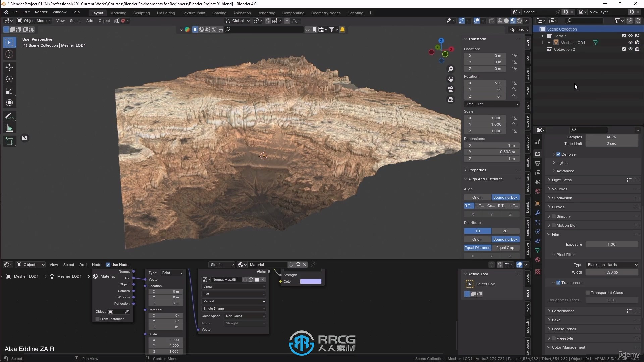Open the viewport Add menu
Image resolution: width=644 pixels, height=362 pixels.
pyautogui.click(x=90, y=21)
